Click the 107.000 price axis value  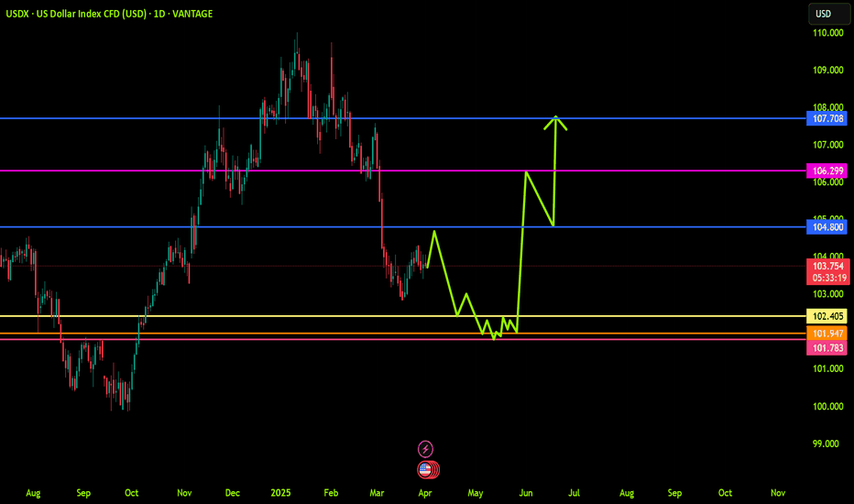click(x=827, y=145)
